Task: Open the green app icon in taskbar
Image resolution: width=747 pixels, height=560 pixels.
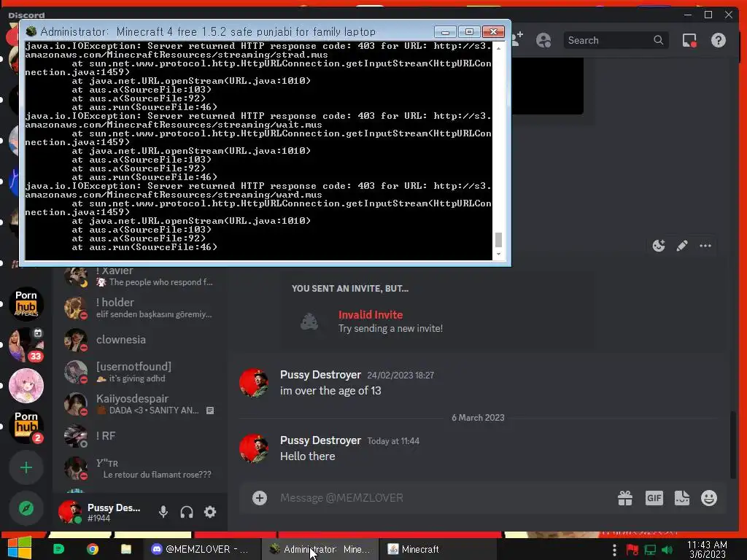Action: pos(58,549)
